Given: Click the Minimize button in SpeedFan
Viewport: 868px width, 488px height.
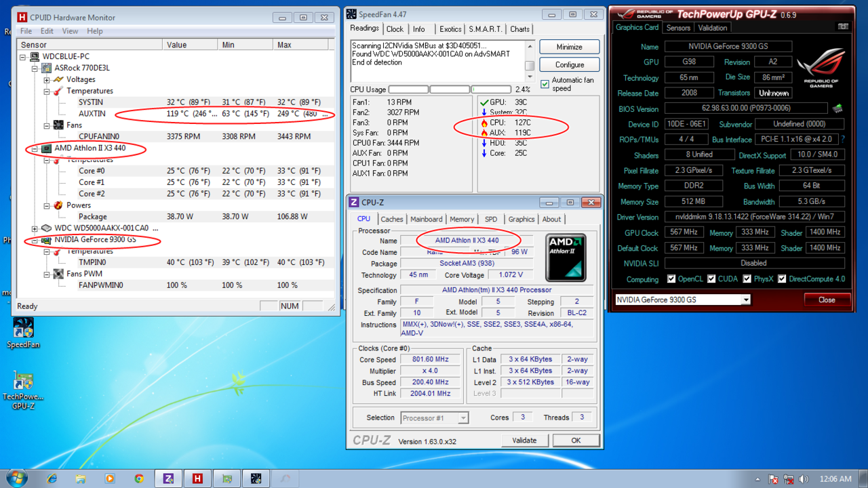Looking at the screenshot, I should (x=570, y=47).
